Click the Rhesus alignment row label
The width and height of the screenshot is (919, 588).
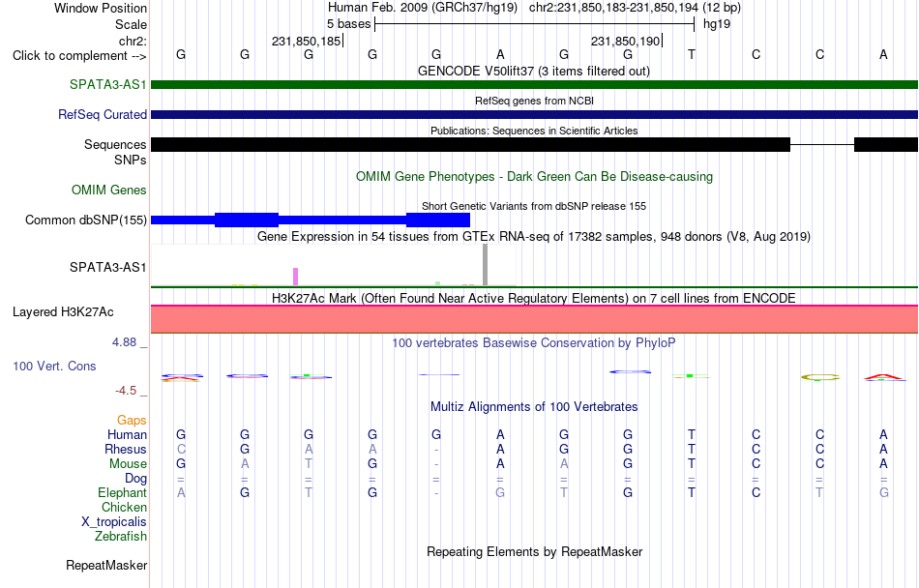coord(126,450)
